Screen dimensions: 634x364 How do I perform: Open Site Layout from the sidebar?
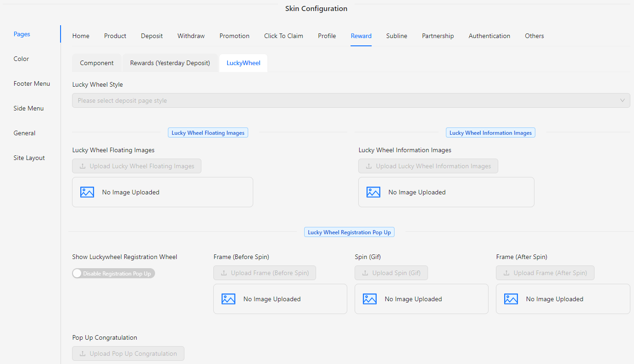[x=29, y=158]
